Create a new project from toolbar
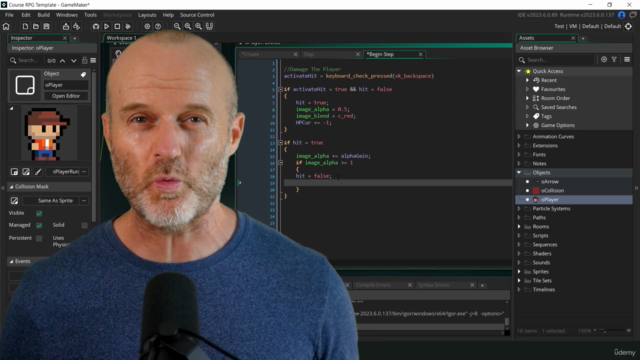640x360 pixels. pyautogui.click(x=25, y=26)
